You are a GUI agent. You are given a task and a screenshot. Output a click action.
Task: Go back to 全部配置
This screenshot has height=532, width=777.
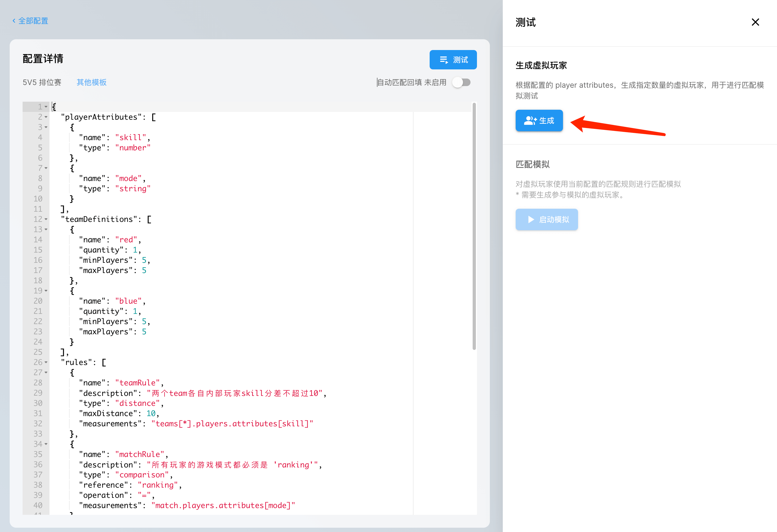33,21
